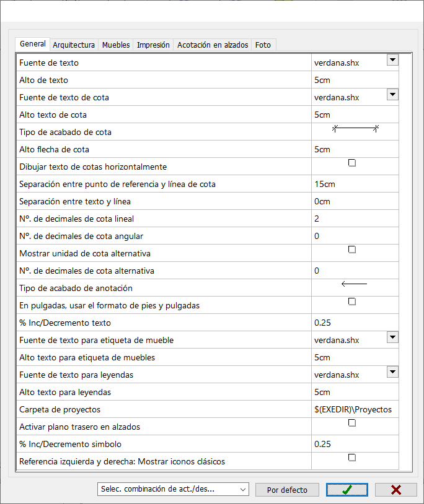
Task: Click the annotation arrow style icon
Action: click(354, 284)
